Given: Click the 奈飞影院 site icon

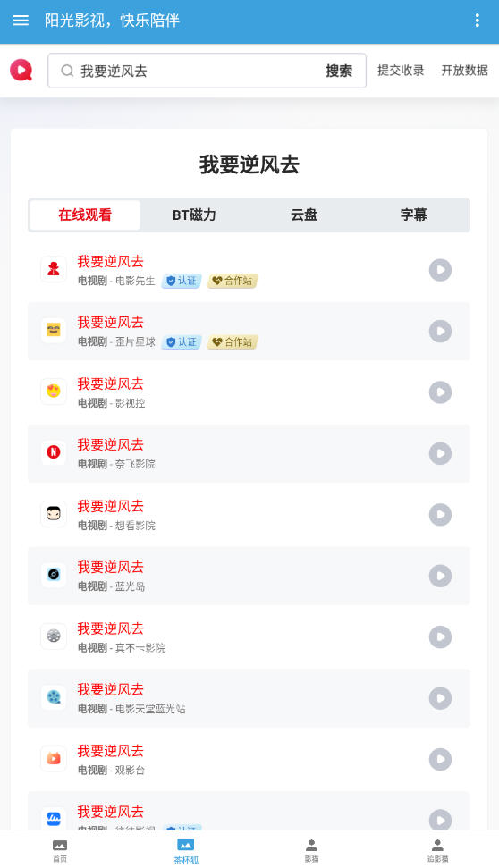Looking at the screenshot, I should coord(54,452).
